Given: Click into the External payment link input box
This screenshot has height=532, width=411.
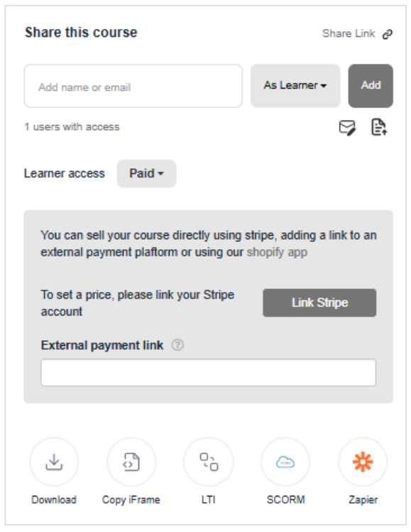Looking at the screenshot, I should 208,372.
